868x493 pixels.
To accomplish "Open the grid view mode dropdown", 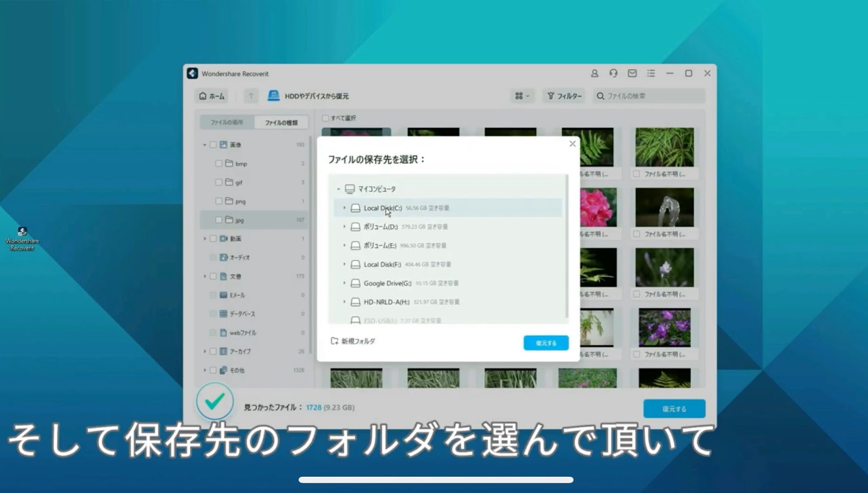I will (x=522, y=96).
